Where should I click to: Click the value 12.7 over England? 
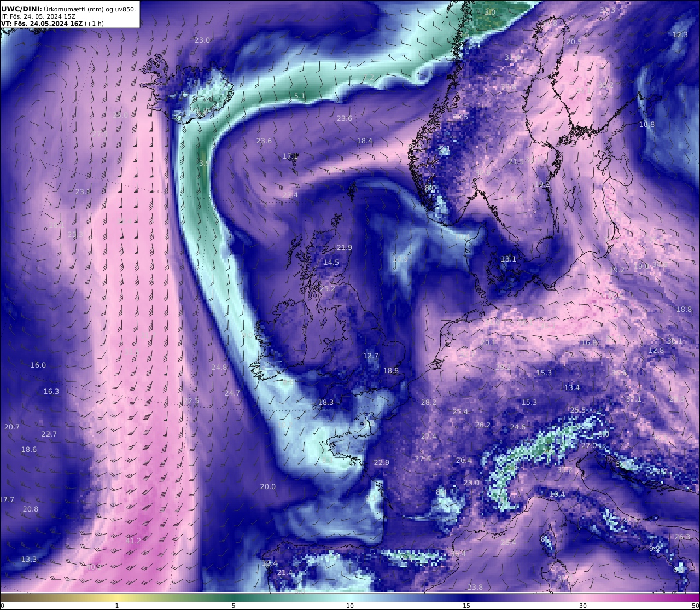[x=371, y=356]
